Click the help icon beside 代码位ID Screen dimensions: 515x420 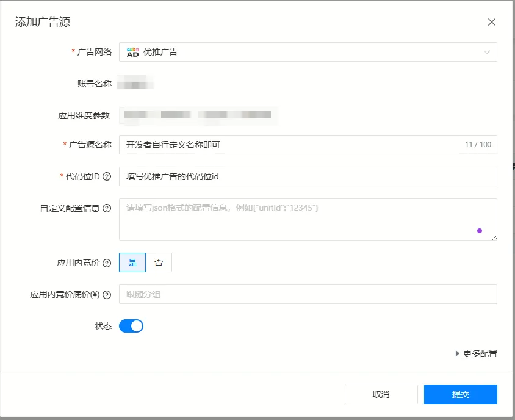point(107,177)
